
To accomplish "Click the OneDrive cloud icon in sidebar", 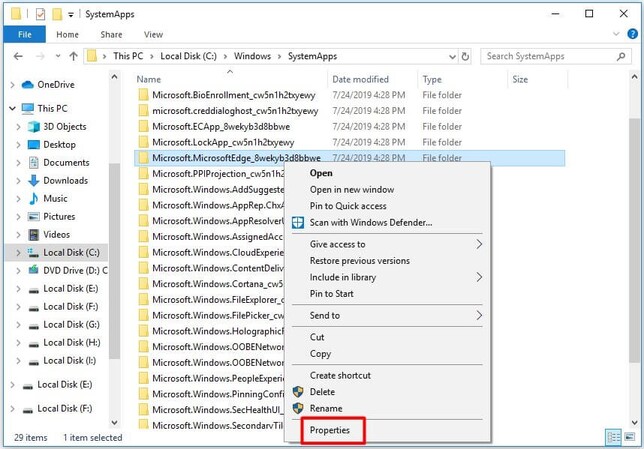I will coord(27,84).
